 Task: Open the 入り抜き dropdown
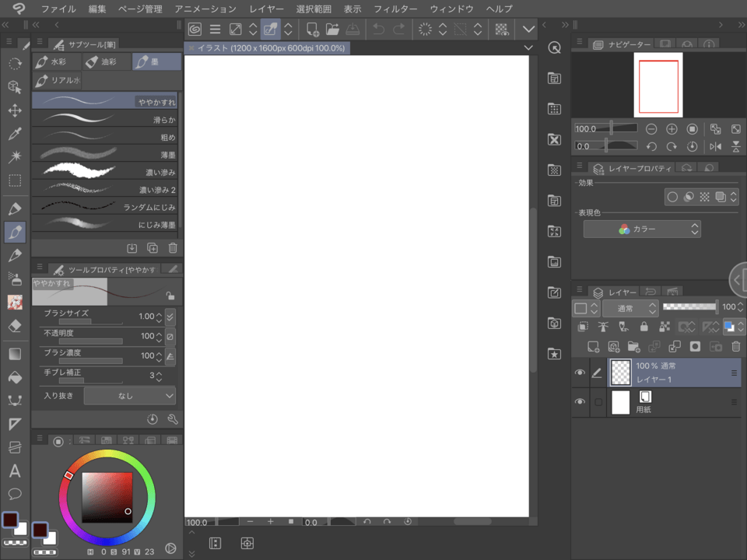coord(130,396)
